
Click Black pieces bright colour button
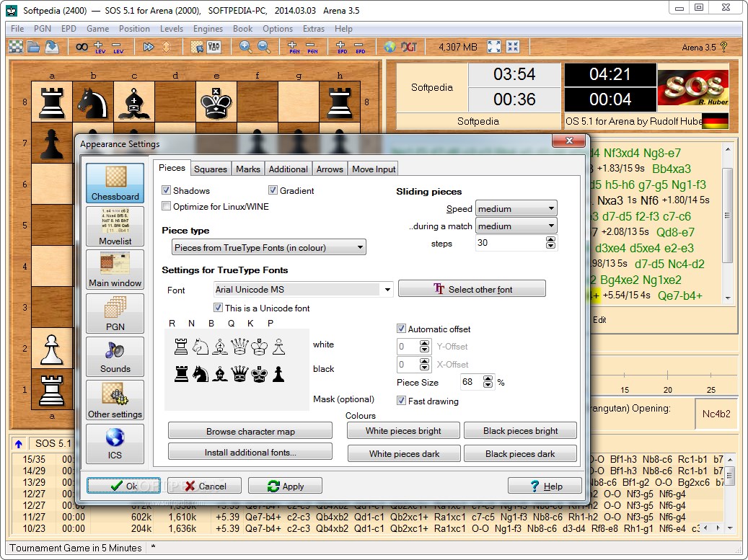click(520, 430)
